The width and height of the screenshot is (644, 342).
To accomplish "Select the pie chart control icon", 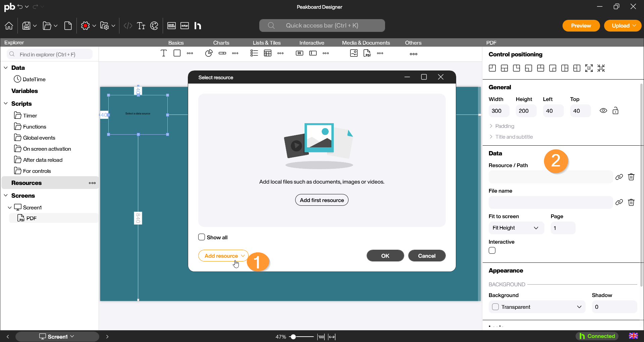I will coord(209,53).
